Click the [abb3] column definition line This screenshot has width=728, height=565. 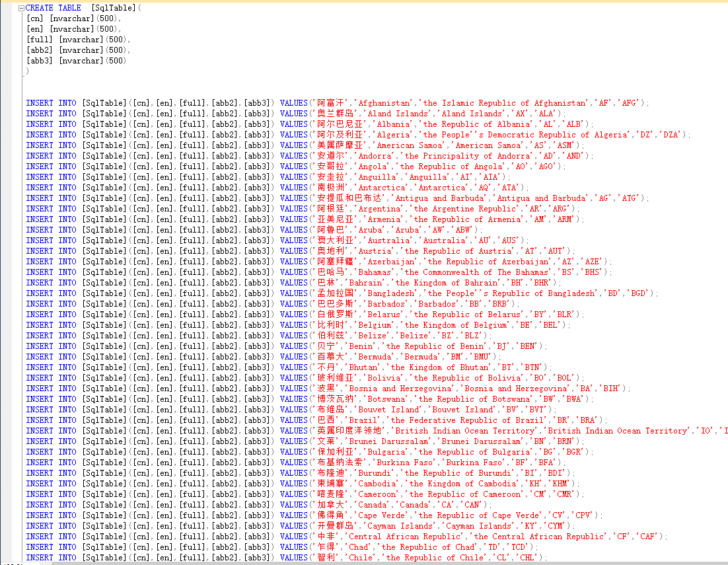tap(76, 61)
